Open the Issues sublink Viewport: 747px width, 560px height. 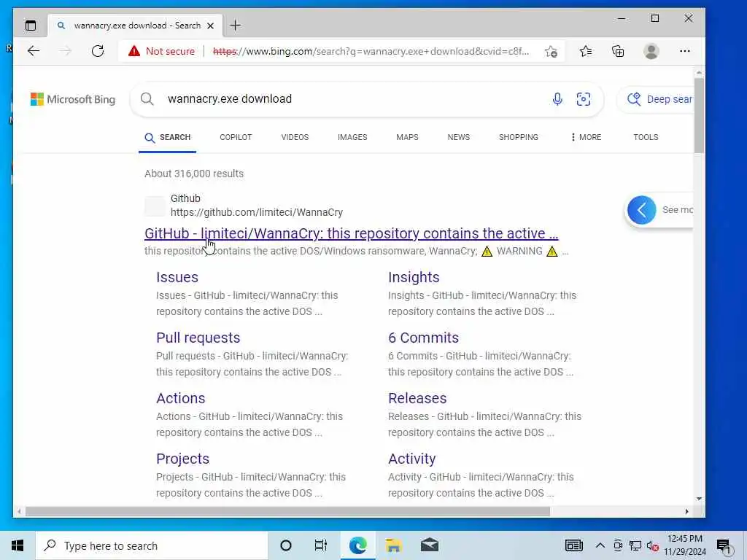[177, 277]
